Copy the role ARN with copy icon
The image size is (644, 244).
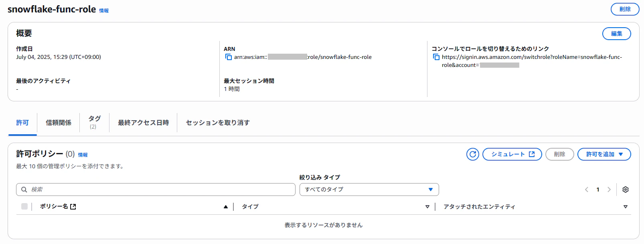(x=229, y=57)
